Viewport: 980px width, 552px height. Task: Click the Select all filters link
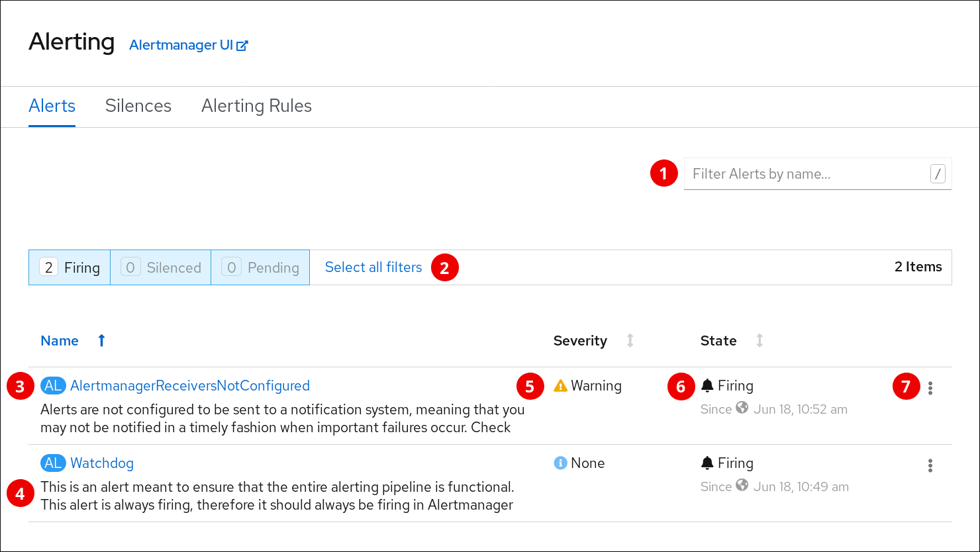(373, 267)
